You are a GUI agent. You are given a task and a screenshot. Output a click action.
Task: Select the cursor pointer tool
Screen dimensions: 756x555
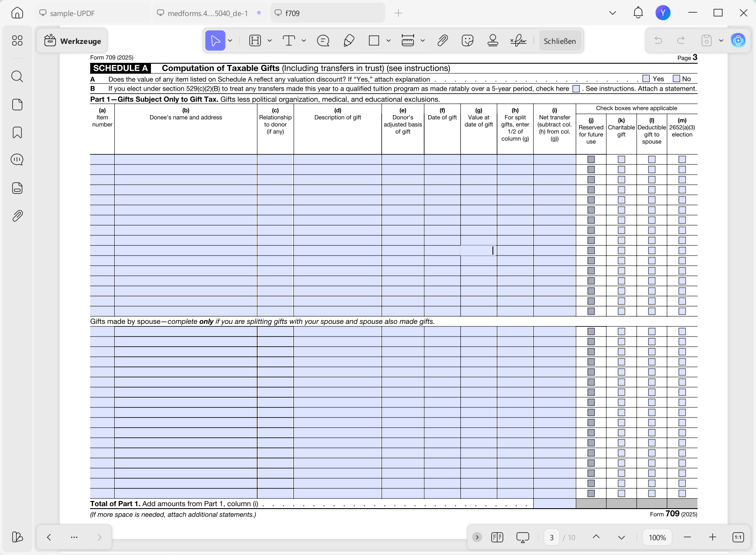click(x=215, y=40)
